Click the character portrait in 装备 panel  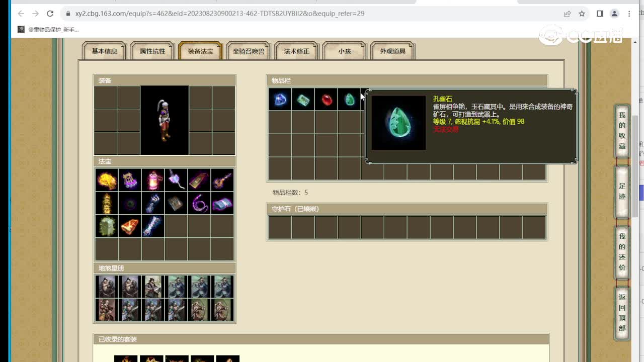tap(165, 120)
